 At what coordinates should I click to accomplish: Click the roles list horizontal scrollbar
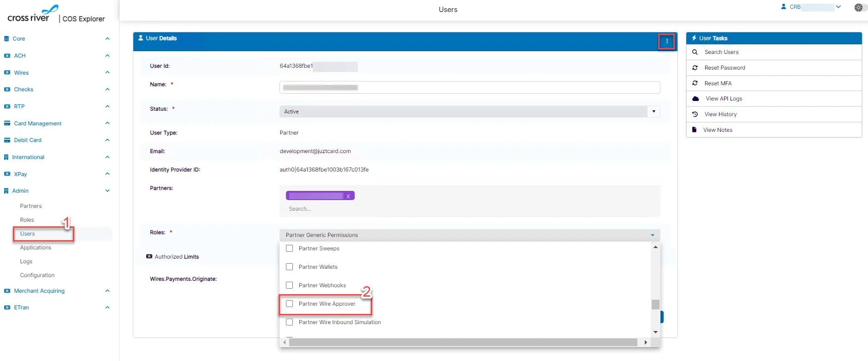click(463, 342)
